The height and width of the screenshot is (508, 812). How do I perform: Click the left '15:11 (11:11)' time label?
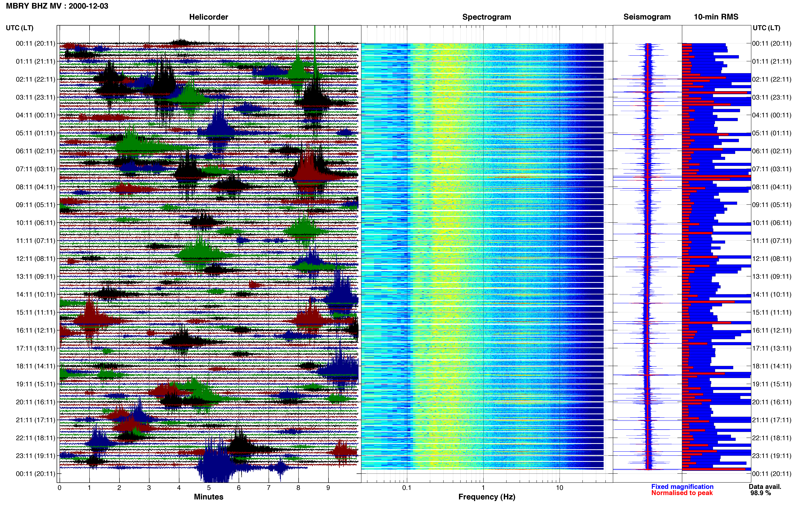tap(36, 313)
